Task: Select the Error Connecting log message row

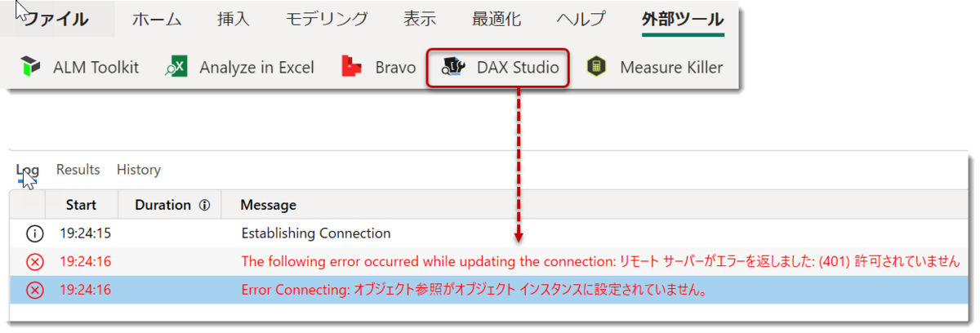Action: tap(490, 290)
